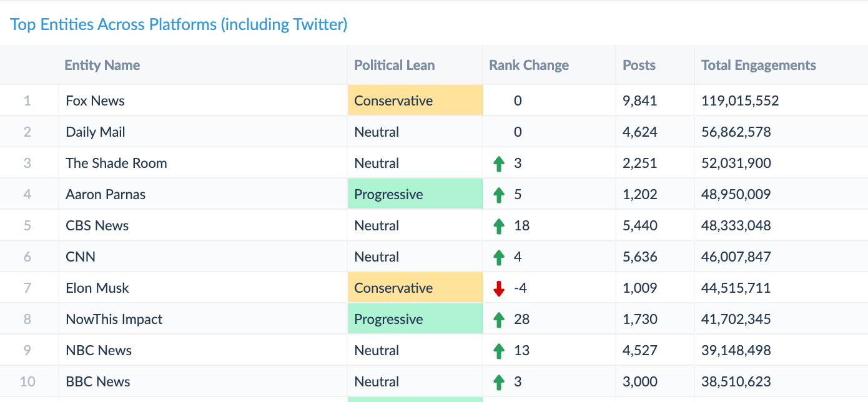Click the green arrow beside The Shade Room
The image size is (868, 402).
(498, 164)
